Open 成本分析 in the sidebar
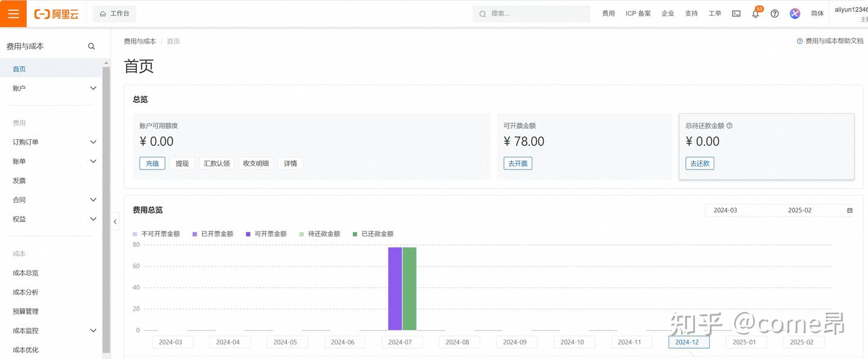868x359 pixels. point(51,292)
